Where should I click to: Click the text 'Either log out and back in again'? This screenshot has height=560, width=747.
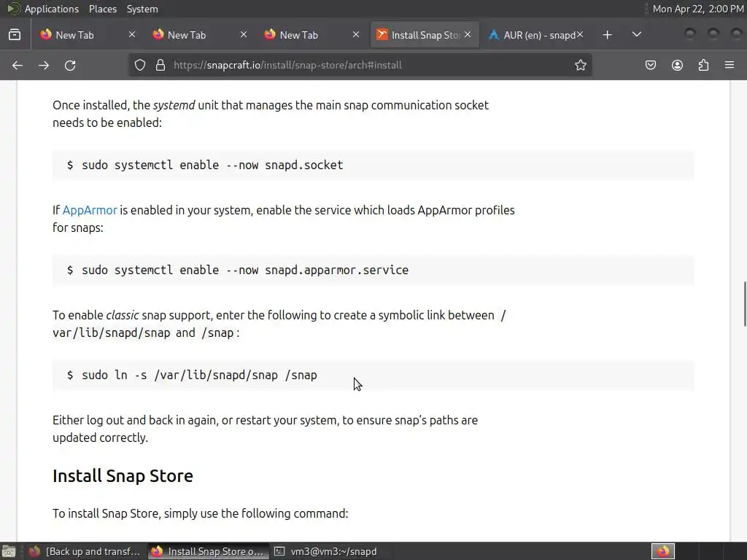tap(135, 421)
